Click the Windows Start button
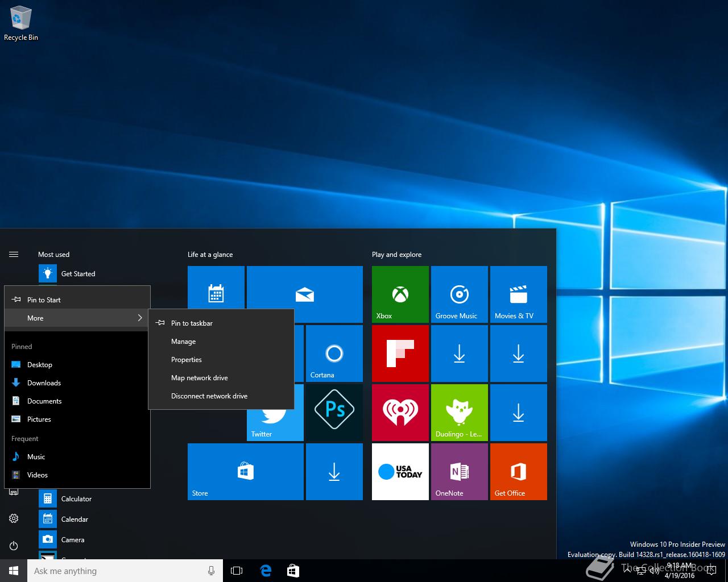728x582 pixels. point(14,571)
